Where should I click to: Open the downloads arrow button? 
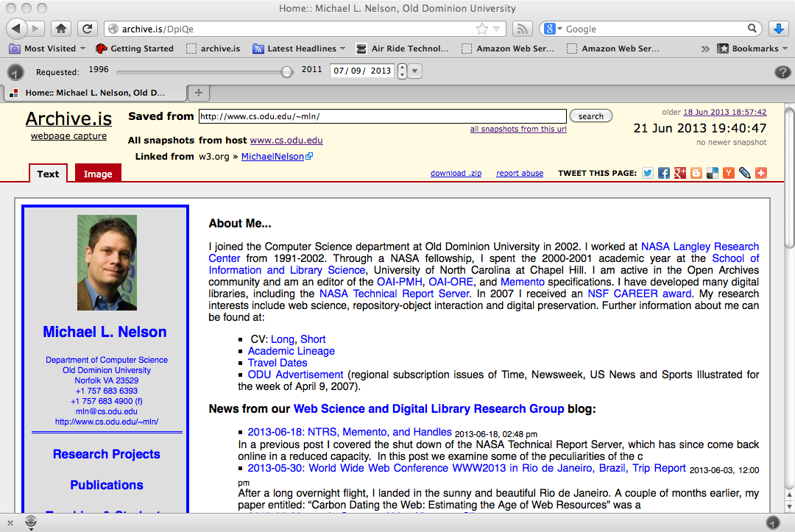point(779,29)
